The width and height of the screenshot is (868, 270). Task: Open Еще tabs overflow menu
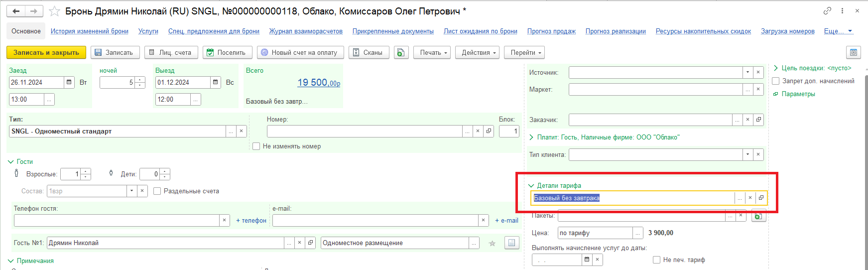coord(838,31)
